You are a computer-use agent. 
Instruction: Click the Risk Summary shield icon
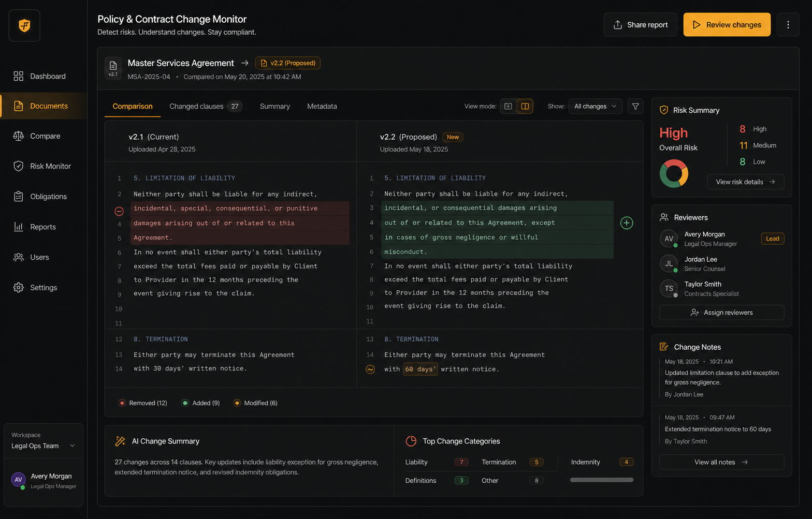pos(663,110)
